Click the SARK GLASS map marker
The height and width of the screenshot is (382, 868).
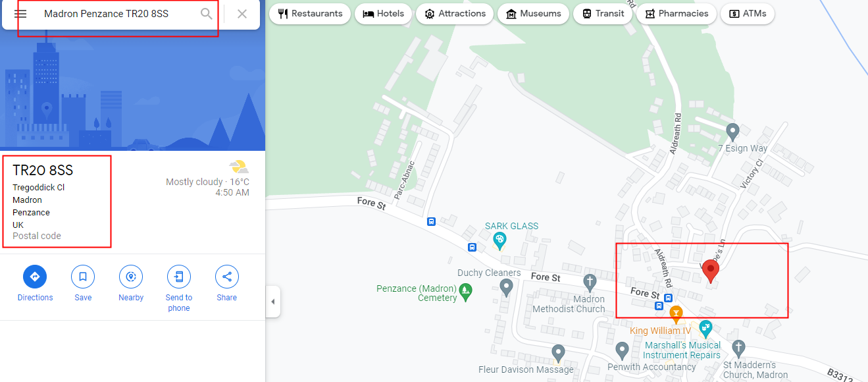[499, 240]
